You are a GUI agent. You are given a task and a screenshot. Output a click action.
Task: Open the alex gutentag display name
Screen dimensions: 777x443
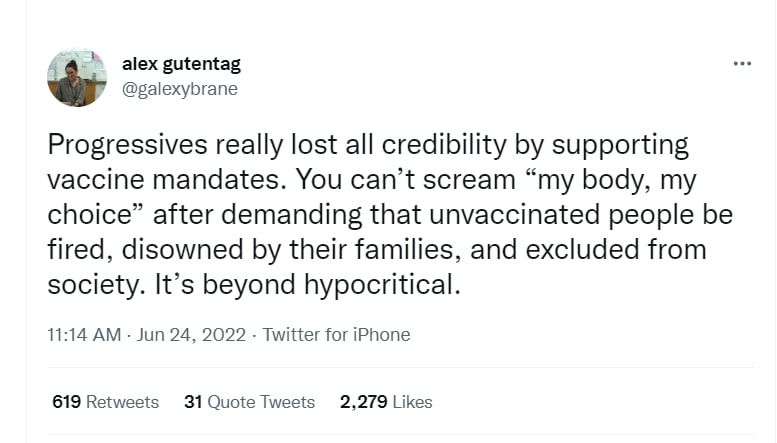tap(181, 64)
